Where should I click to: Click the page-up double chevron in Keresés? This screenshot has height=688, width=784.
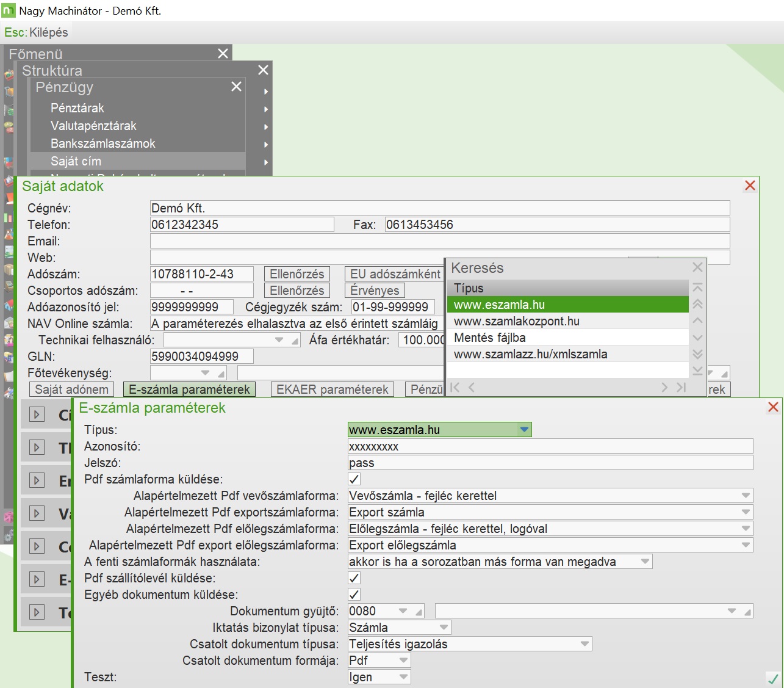(x=697, y=304)
